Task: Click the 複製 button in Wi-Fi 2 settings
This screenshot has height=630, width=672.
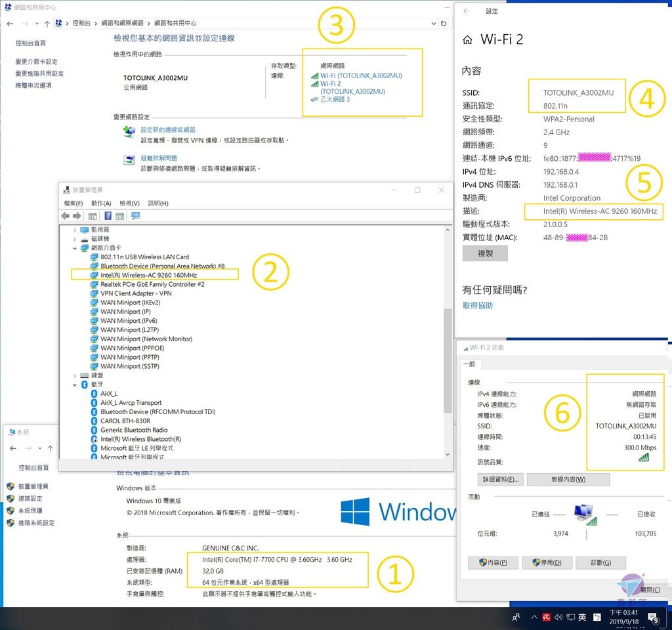Action: coord(485,253)
